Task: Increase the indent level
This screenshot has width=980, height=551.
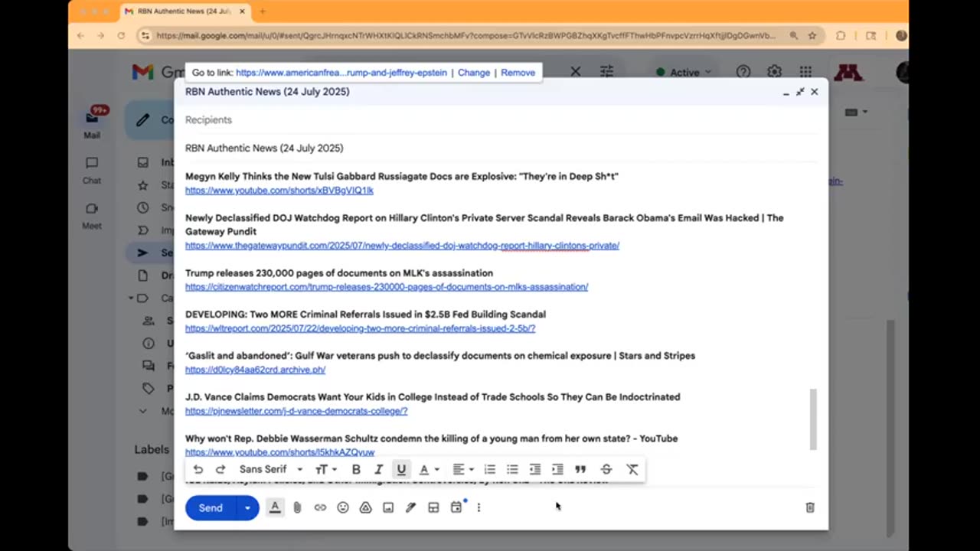Action: [557, 469]
